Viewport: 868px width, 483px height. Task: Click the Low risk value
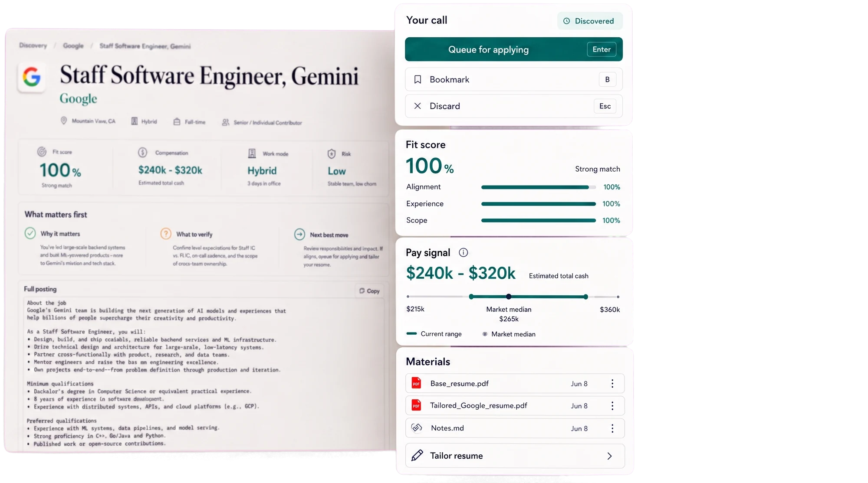tap(337, 171)
